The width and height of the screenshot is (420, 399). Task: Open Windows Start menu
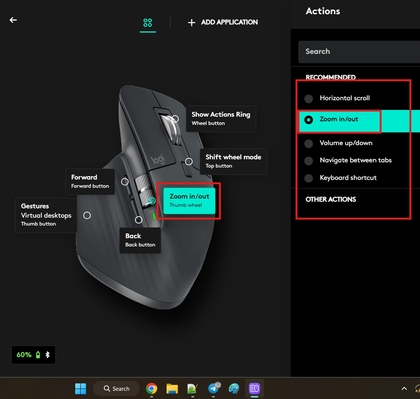(x=80, y=388)
